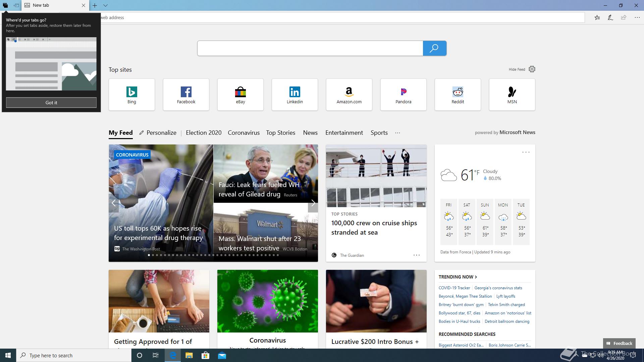Open the MSN top site tile
This screenshot has width=644, height=362.
tap(512, 95)
